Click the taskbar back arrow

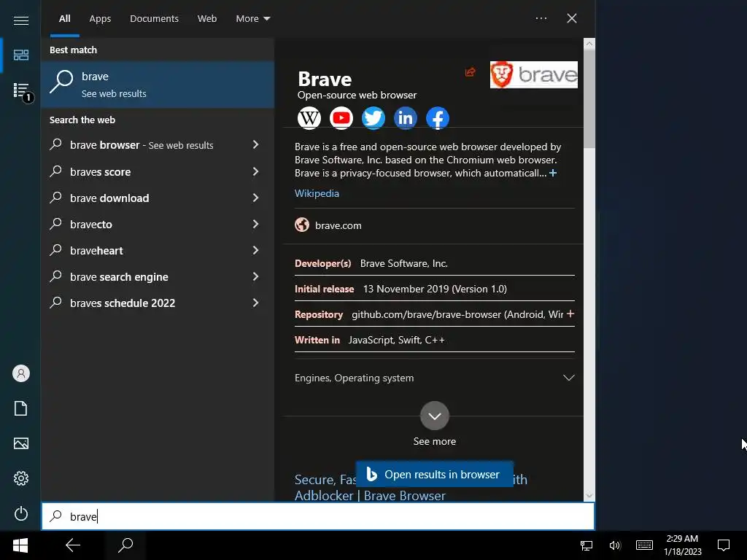coord(73,545)
